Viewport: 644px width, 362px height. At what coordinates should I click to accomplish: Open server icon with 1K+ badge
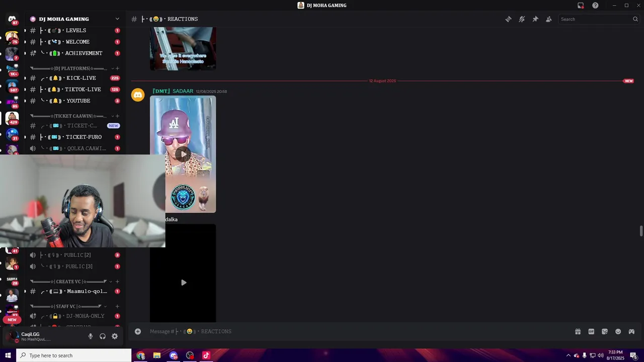pos(12,69)
